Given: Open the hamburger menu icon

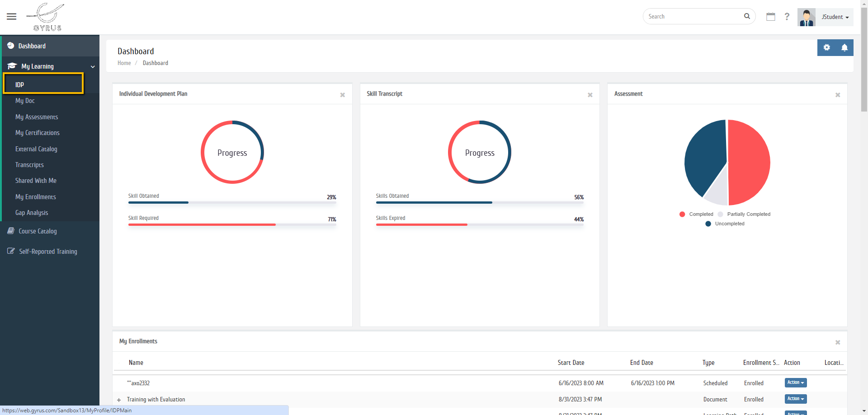Looking at the screenshot, I should (12, 17).
